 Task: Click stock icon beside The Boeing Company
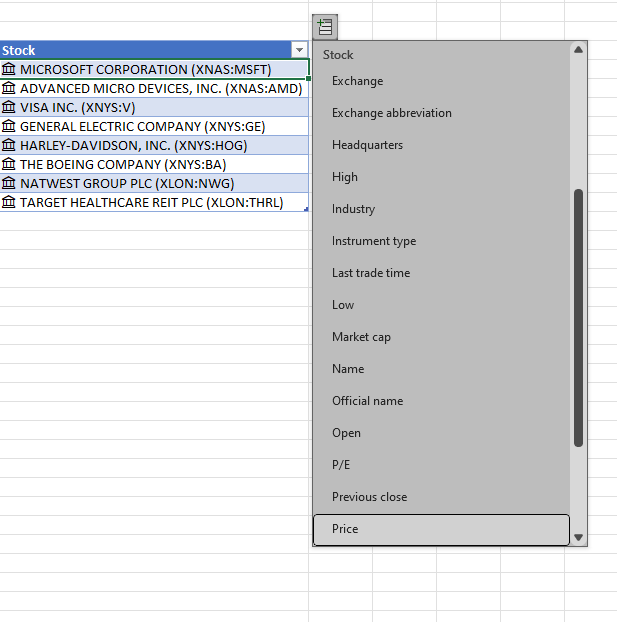(8, 164)
